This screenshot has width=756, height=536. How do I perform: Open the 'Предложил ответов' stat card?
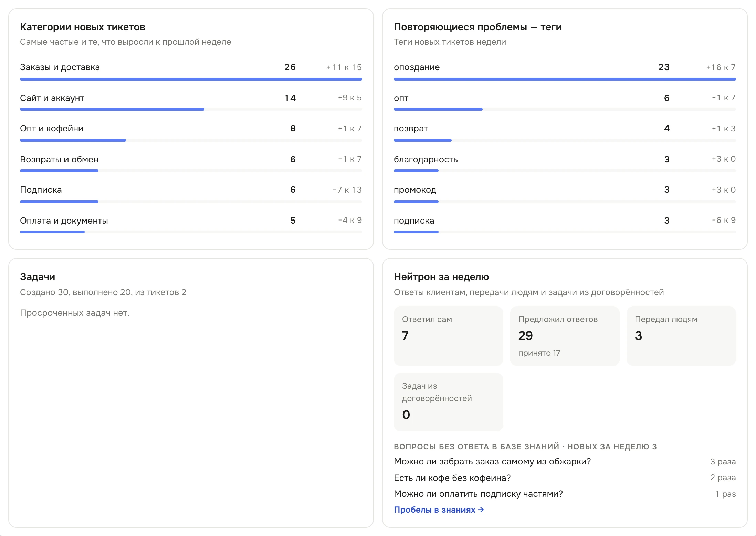pos(565,336)
